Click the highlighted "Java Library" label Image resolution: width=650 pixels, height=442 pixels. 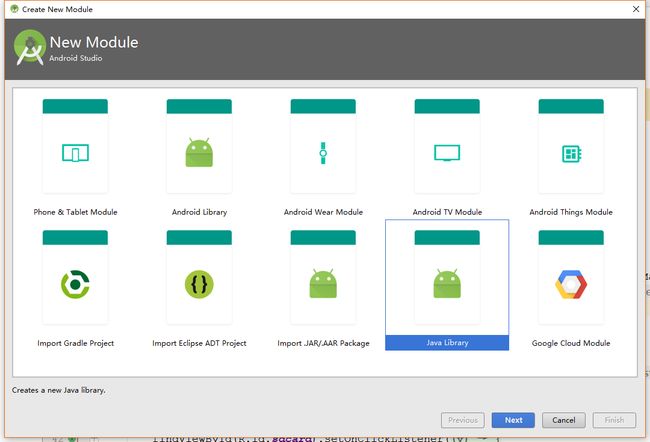coord(447,343)
